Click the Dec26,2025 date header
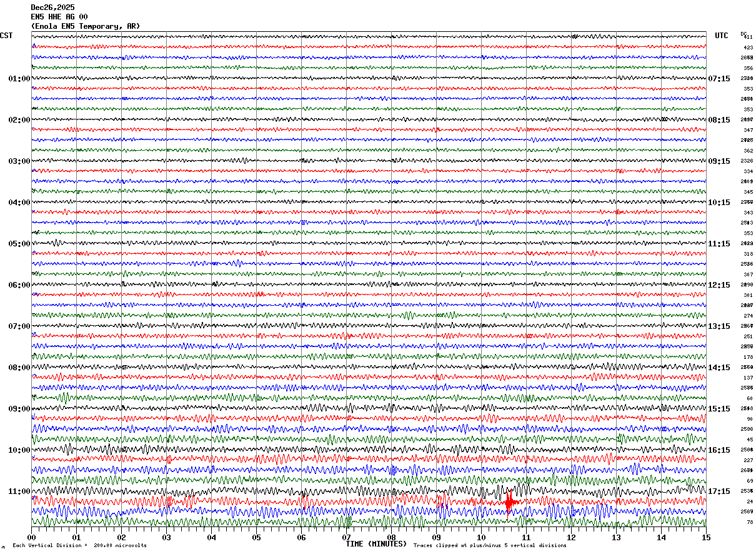 click(x=52, y=8)
